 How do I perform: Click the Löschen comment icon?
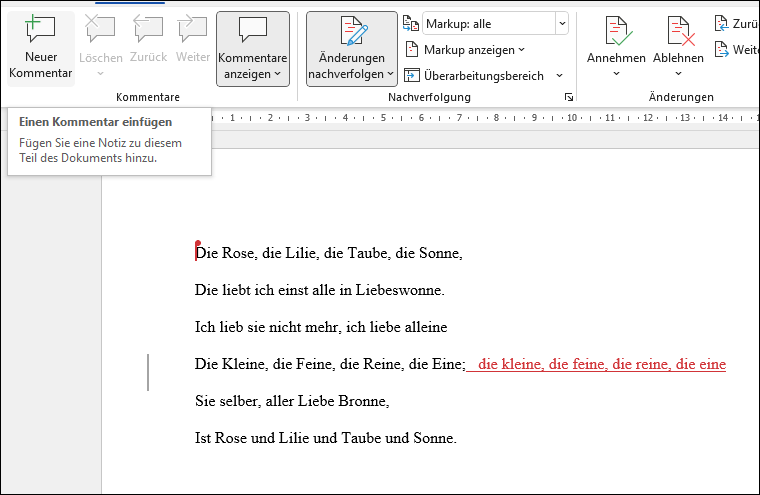pyautogui.click(x=100, y=29)
